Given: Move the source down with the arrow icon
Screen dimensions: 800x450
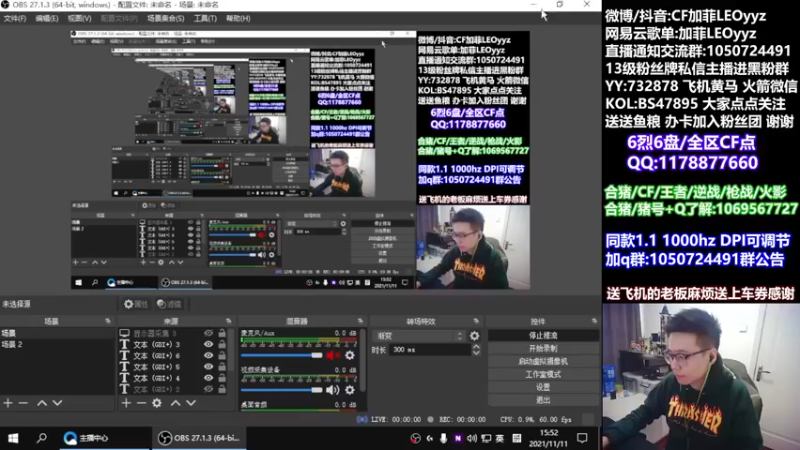Looking at the screenshot, I should (191, 403).
